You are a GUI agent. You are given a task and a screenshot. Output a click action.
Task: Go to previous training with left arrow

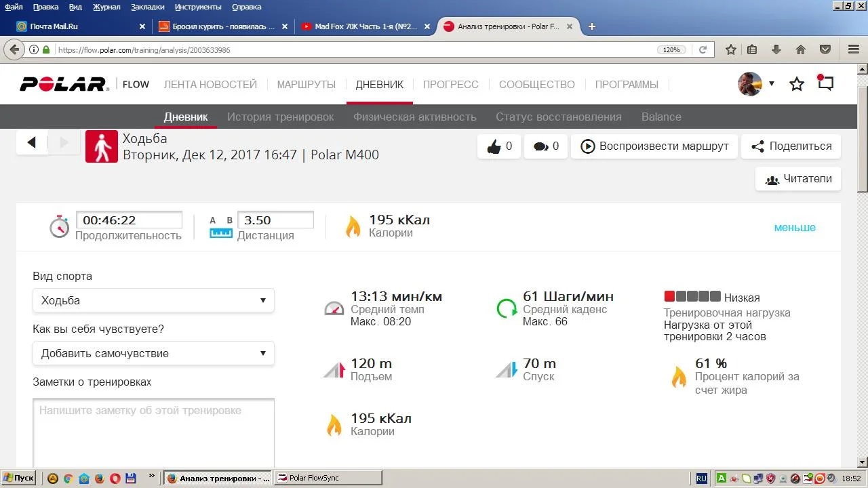pos(32,142)
